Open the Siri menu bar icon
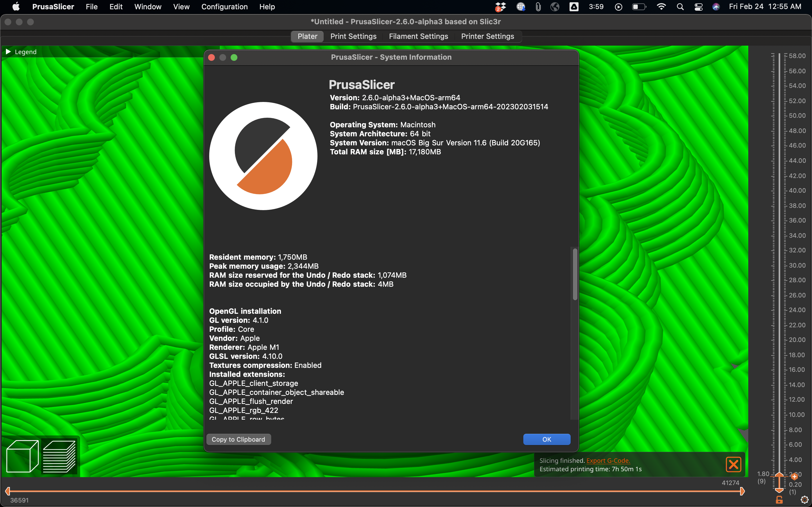This screenshot has width=812, height=507. tap(716, 7)
